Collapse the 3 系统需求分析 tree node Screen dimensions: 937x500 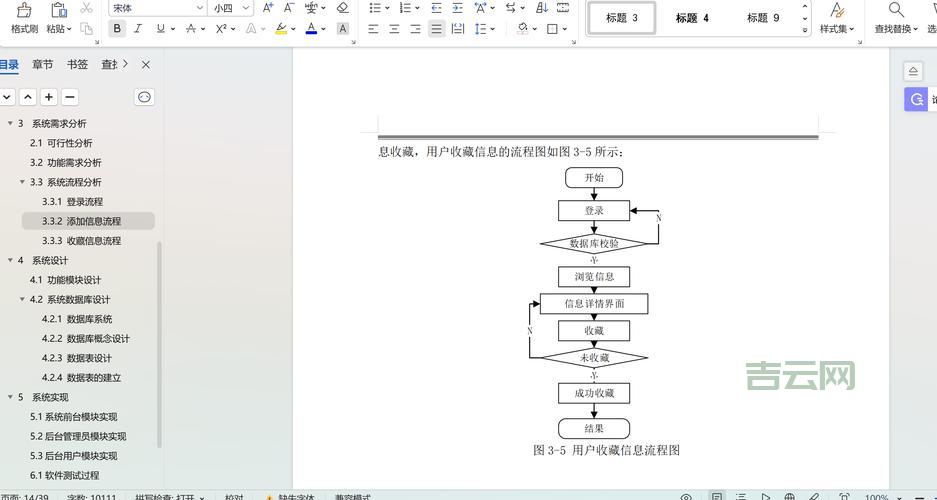pyautogui.click(x=10, y=124)
